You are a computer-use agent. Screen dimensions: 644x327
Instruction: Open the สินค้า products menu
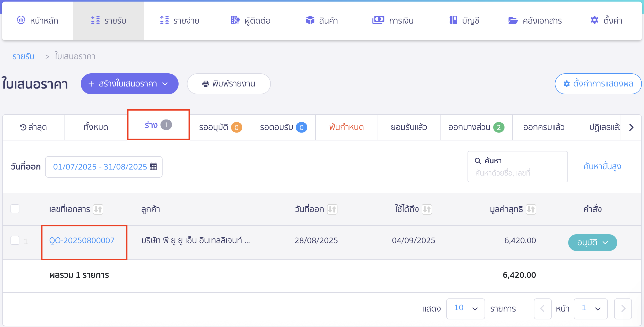322,20
